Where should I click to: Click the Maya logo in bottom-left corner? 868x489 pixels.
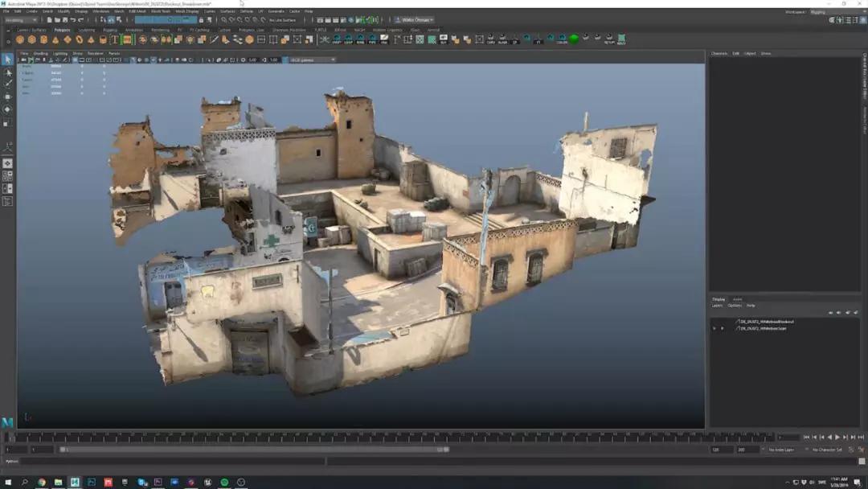[x=7, y=422]
